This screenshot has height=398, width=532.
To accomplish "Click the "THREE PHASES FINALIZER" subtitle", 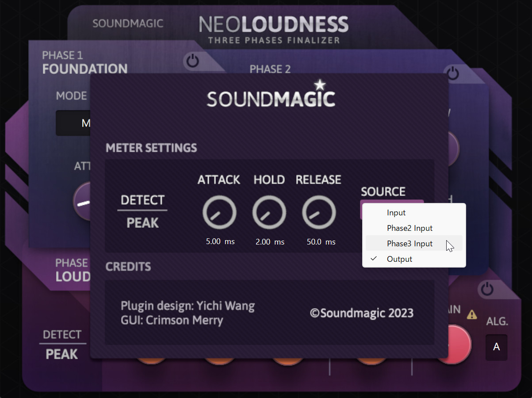I will [274, 41].
